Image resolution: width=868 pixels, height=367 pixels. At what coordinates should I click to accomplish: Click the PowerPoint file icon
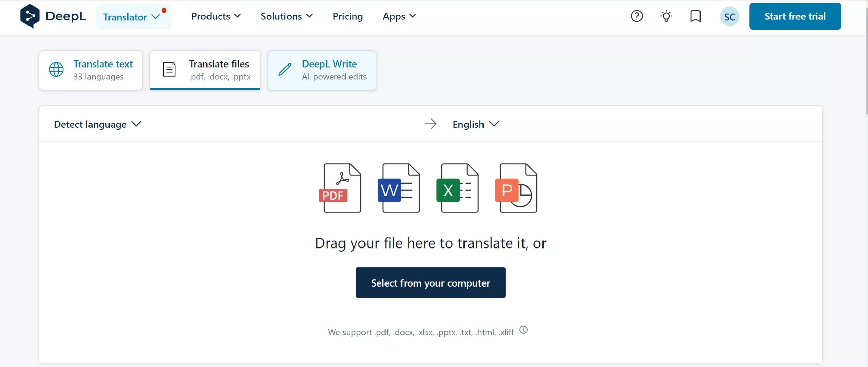(516, 188)
